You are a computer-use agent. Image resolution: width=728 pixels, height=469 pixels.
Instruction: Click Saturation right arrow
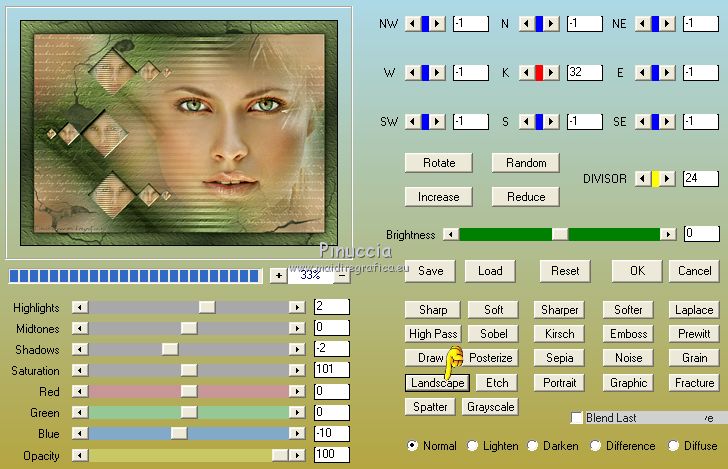pos(297,370)
